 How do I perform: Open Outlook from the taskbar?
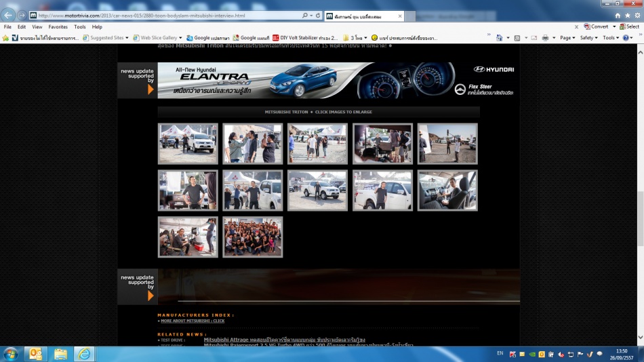click(x=36, y=354)
